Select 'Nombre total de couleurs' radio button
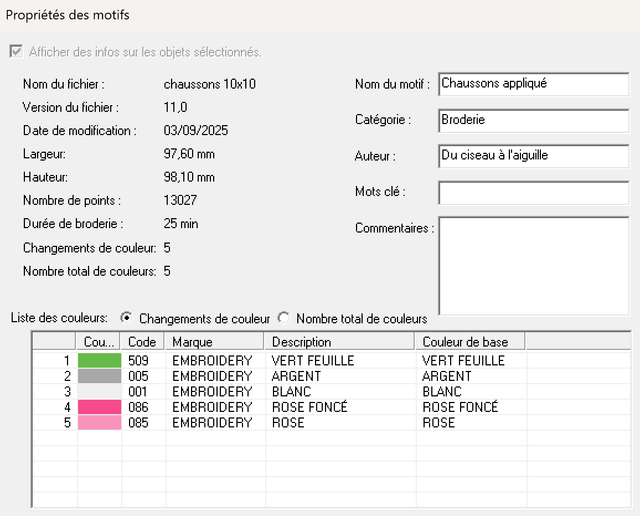The height and width of the screenshot is (516, 640). [283, 318]
